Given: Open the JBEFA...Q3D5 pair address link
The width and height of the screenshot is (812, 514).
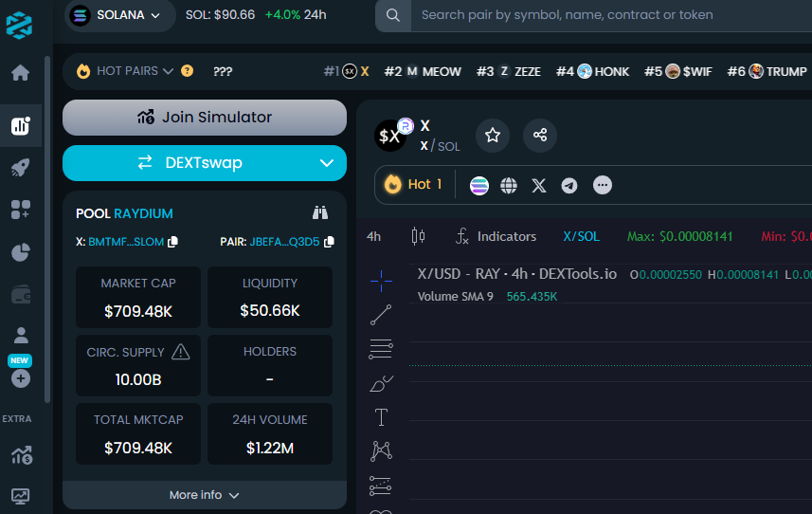Looking at the screenshot, I should coord(284,242).
